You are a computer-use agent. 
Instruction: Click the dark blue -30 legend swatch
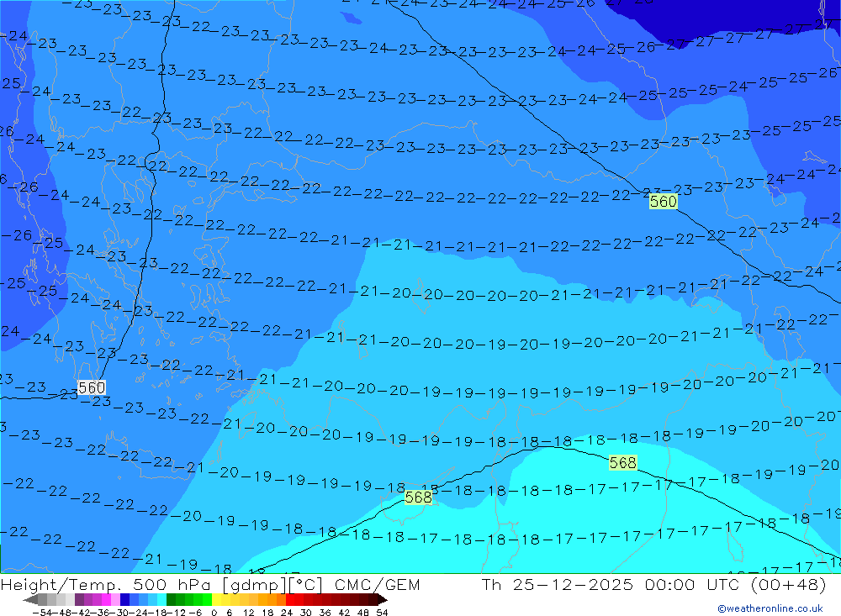pyautogui.click(x=124, y=600)
